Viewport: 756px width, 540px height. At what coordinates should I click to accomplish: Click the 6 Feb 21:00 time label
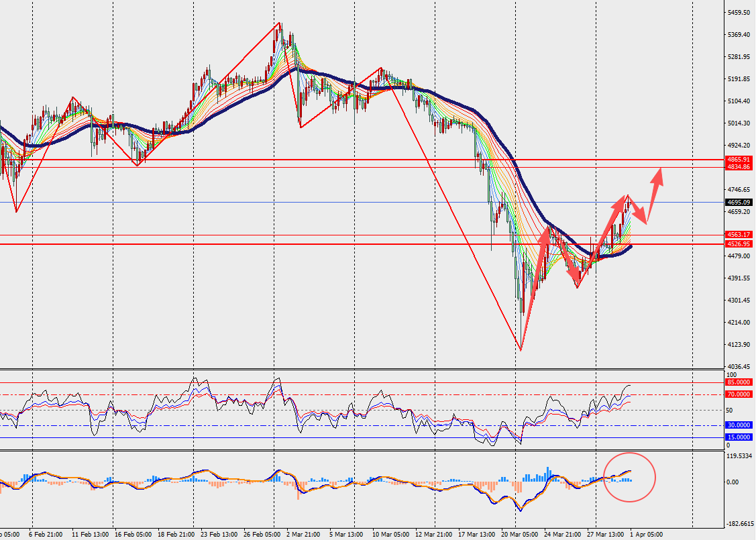click(46, 535)
